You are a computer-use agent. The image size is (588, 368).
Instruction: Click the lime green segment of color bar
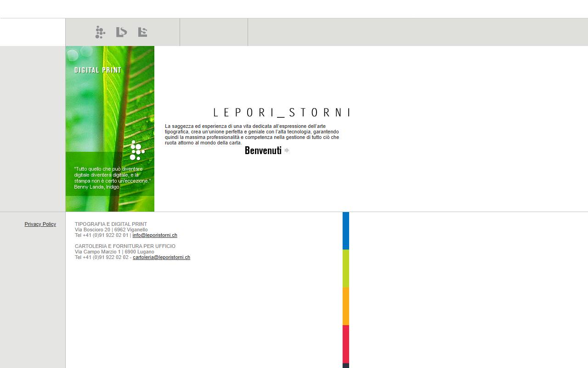click(346, 269)
